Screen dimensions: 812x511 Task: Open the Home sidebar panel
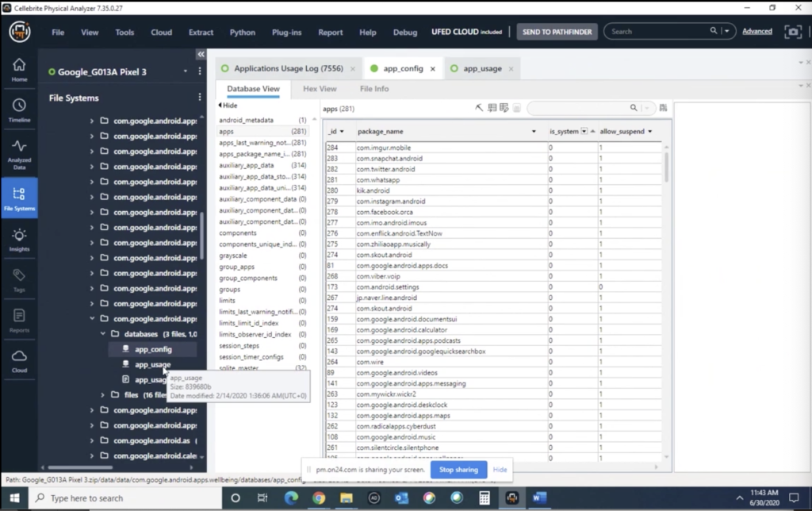pos(19,70)
